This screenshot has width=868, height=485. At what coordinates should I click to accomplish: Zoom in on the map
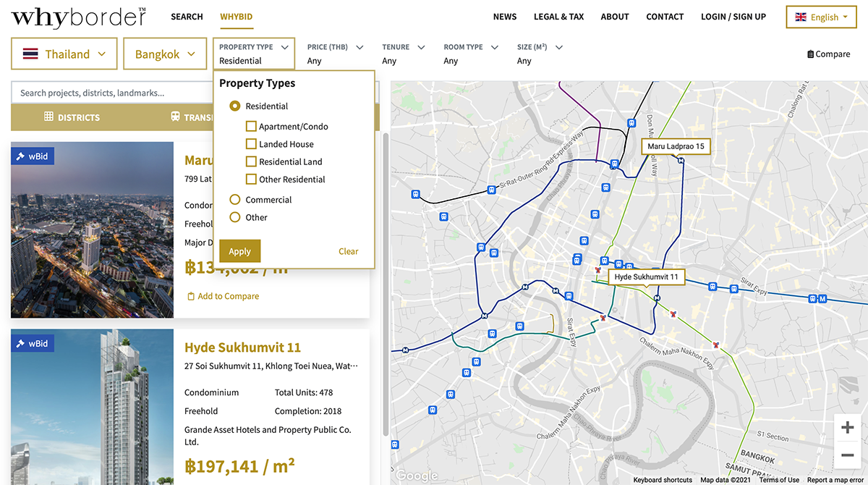click(x=847, y=428)
